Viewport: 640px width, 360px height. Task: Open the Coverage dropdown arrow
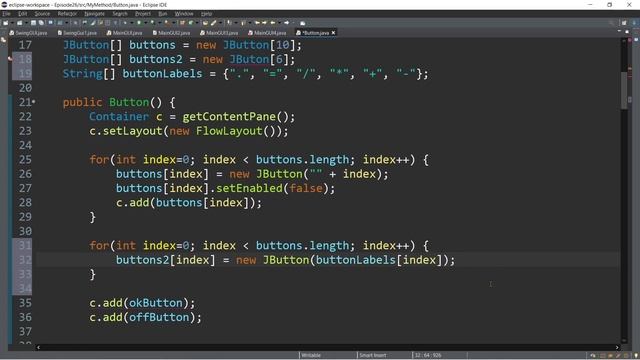coord(159,23)
